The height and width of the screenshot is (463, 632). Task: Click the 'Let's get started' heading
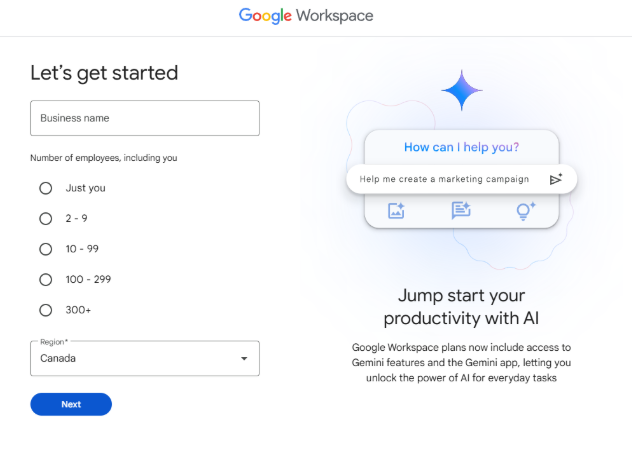click(104, 73)
